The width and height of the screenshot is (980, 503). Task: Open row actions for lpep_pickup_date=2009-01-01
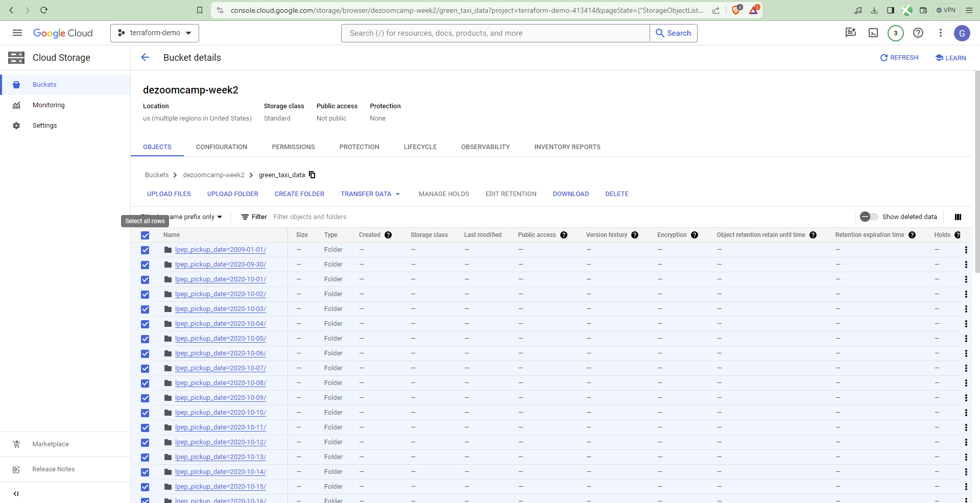pos(966,250)
